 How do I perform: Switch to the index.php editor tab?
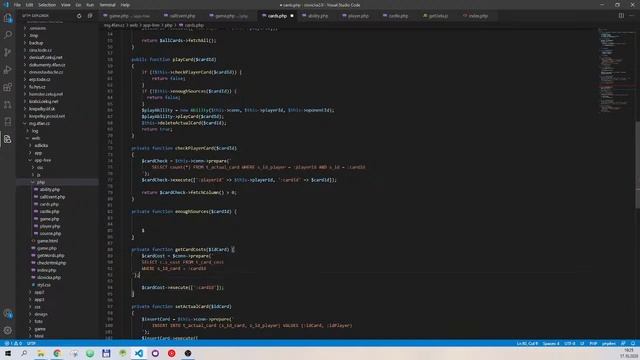(x=478, y=16)
